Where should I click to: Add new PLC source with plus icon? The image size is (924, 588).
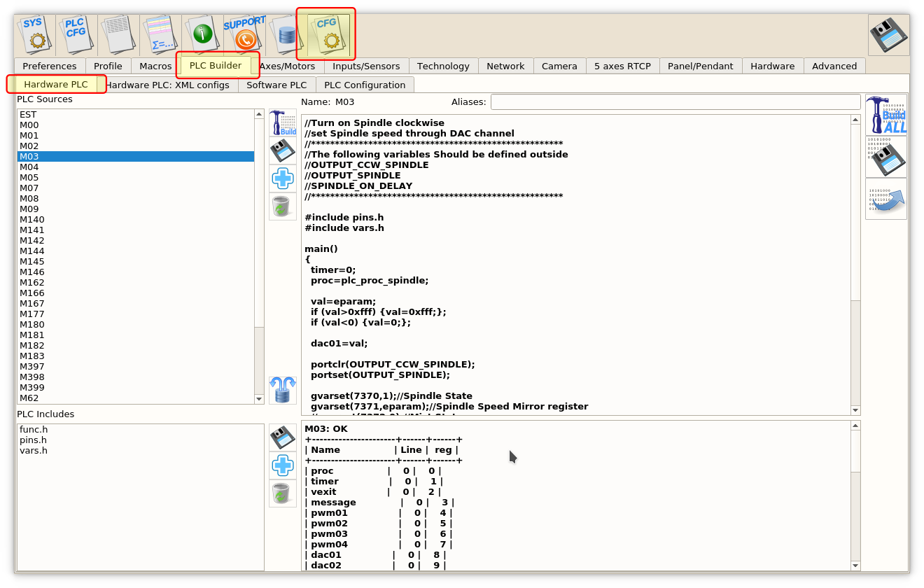(282, 178)
